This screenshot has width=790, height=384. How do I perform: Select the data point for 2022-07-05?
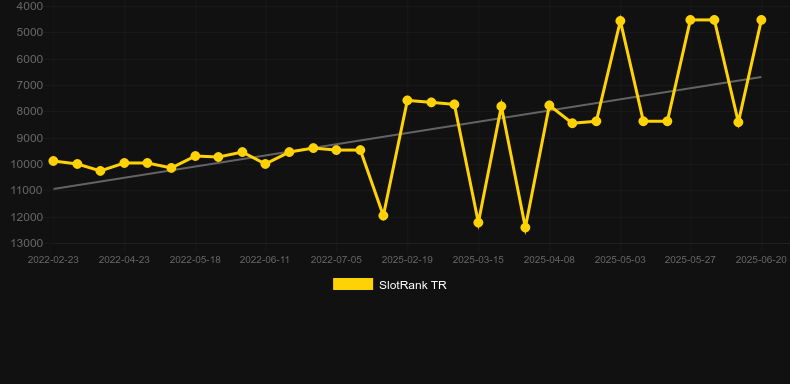337,150
